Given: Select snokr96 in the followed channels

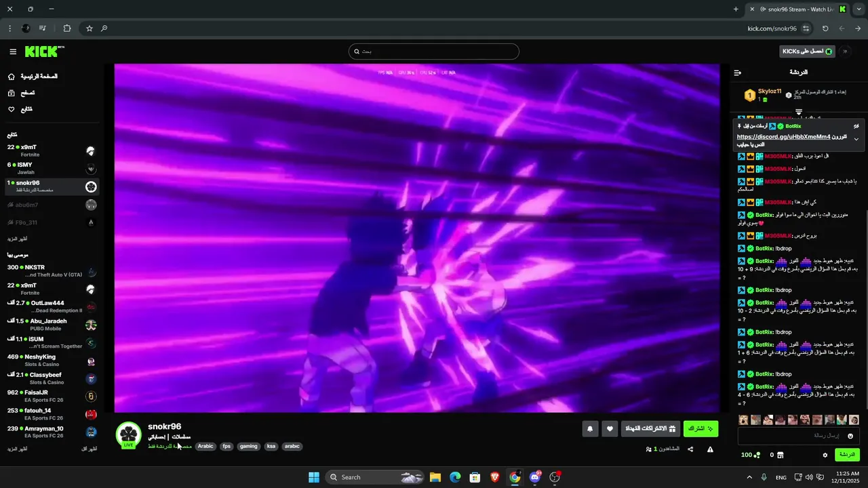Looking at the screenshot, I should (52, 186).
